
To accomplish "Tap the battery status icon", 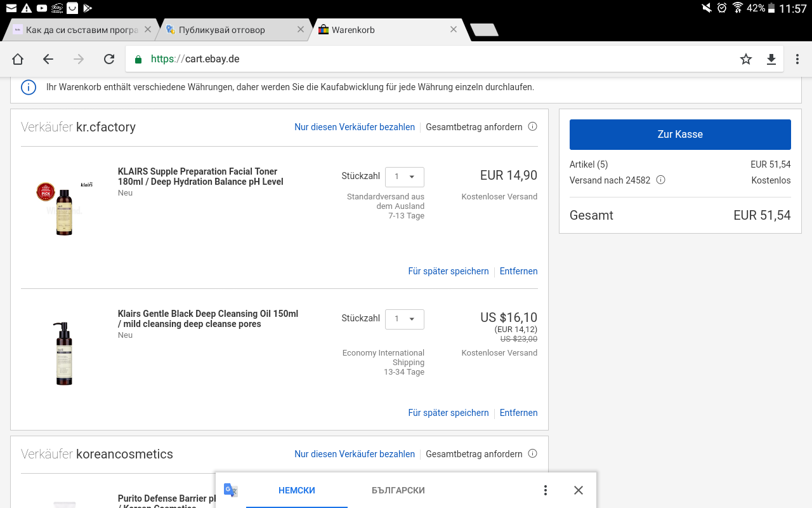I will (771, 8).
